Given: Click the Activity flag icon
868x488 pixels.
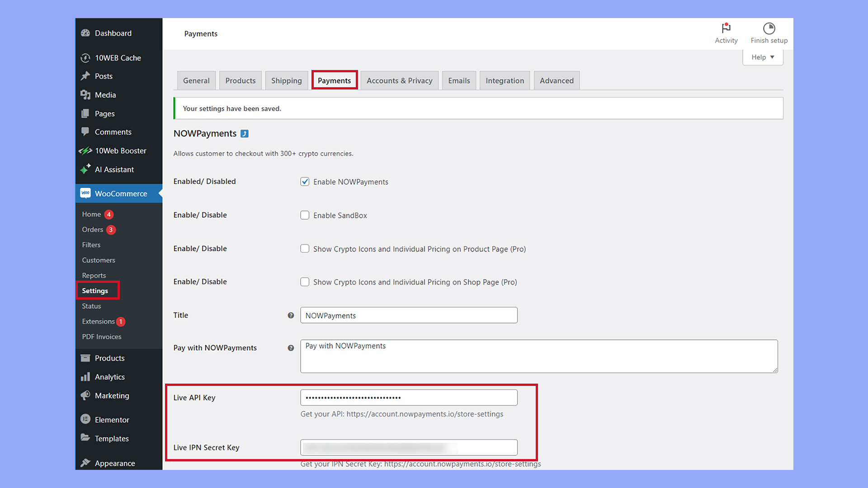Looking at the screenshot, I should pyautogui.click(x=726, y=28).
